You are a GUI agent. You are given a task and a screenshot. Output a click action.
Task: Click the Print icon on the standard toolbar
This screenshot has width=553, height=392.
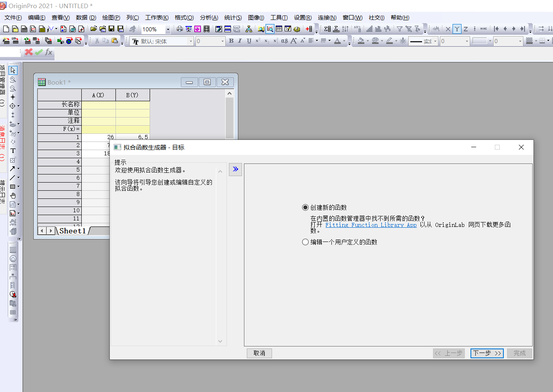point(179,28)
